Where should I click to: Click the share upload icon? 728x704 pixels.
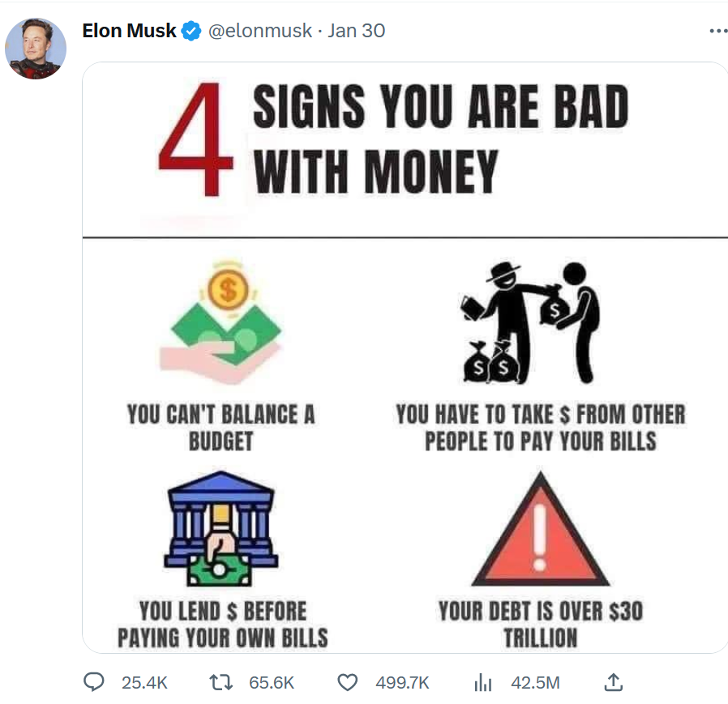(x=614, y=682)
